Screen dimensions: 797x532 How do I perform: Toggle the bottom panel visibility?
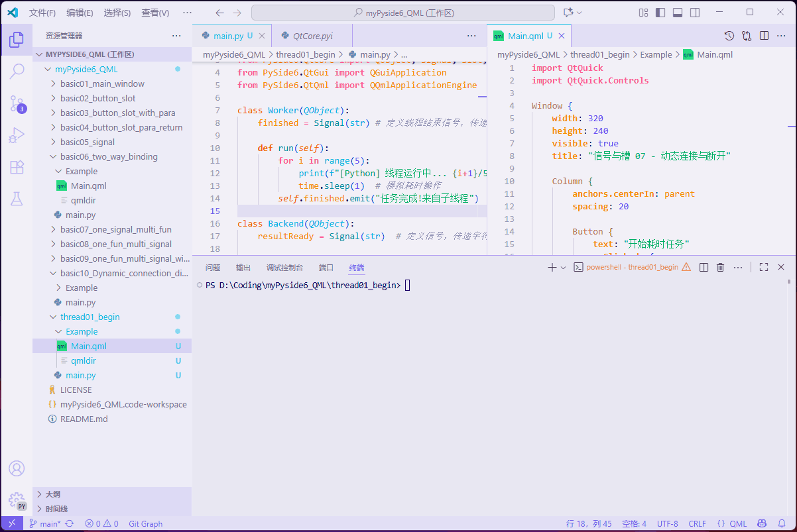(678, 13)
